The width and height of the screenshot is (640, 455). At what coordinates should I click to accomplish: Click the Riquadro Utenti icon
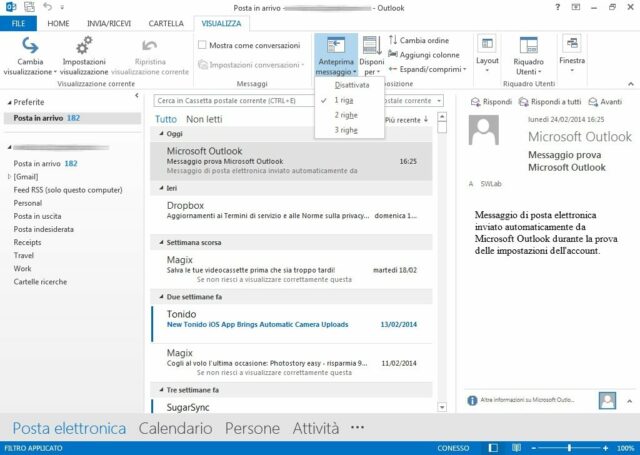click(526, 46)
